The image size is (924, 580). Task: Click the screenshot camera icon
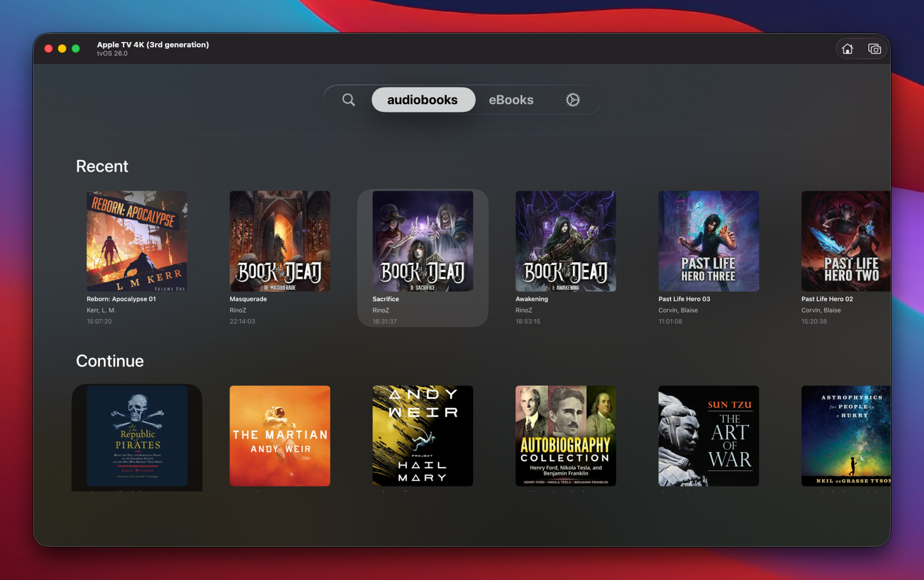point(874,49)
